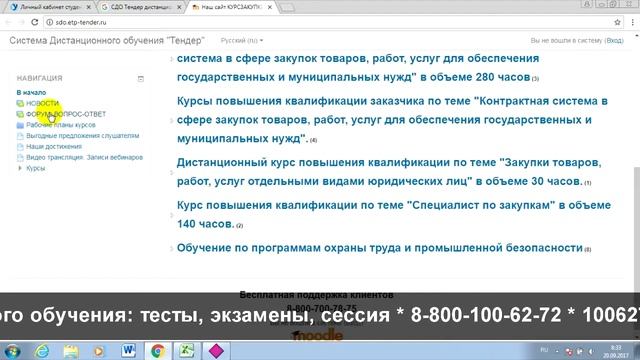Viewport: 640px width, 360px height.
Task: Open ФОРУМ ВОПРОС-ОТВЕТ link
Action: click(66, 114)
